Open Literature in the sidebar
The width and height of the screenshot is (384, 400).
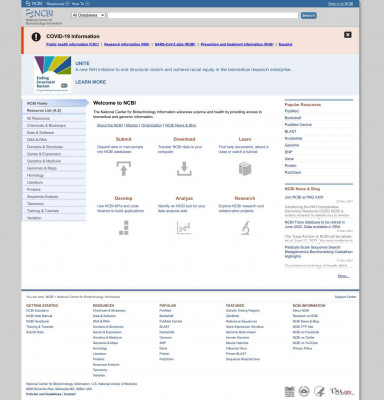pos(53,182)
